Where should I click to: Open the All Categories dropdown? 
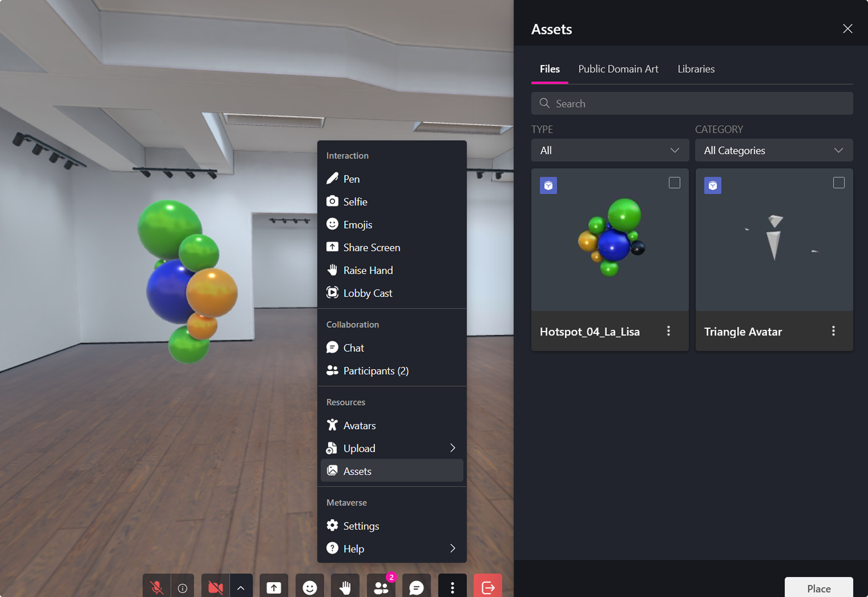point(773,150)
